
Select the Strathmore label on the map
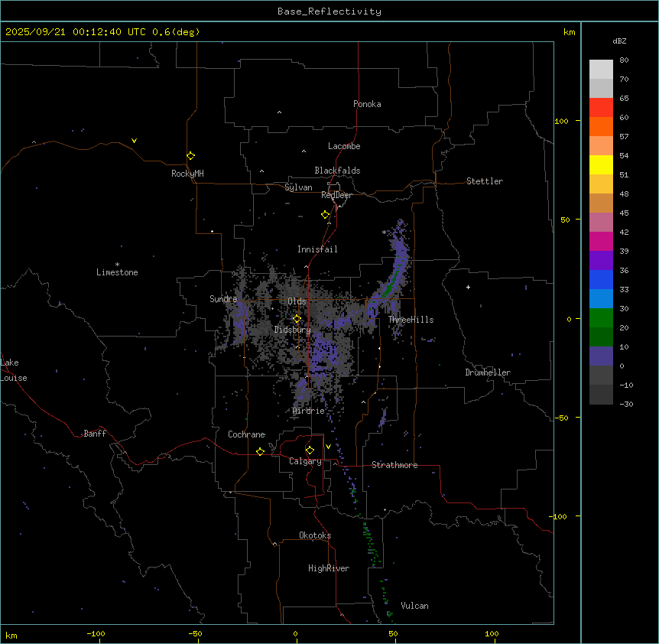click(394, 465)
